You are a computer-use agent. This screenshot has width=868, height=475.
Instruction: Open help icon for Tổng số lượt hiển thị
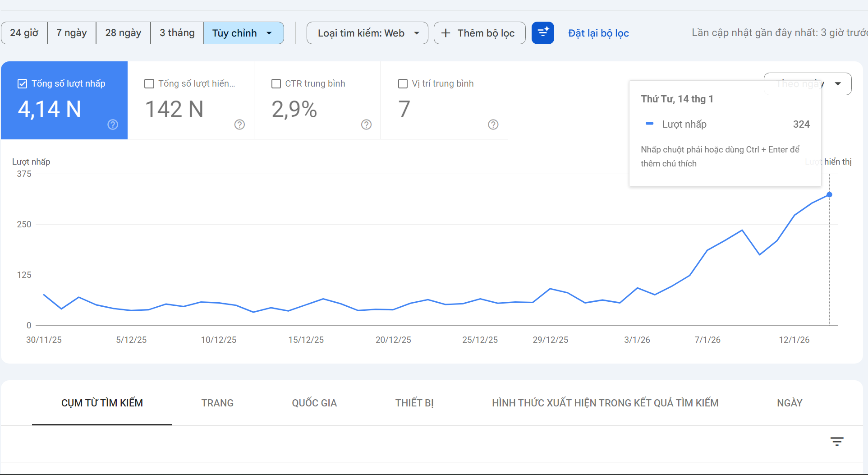click(x=239, y=125)
